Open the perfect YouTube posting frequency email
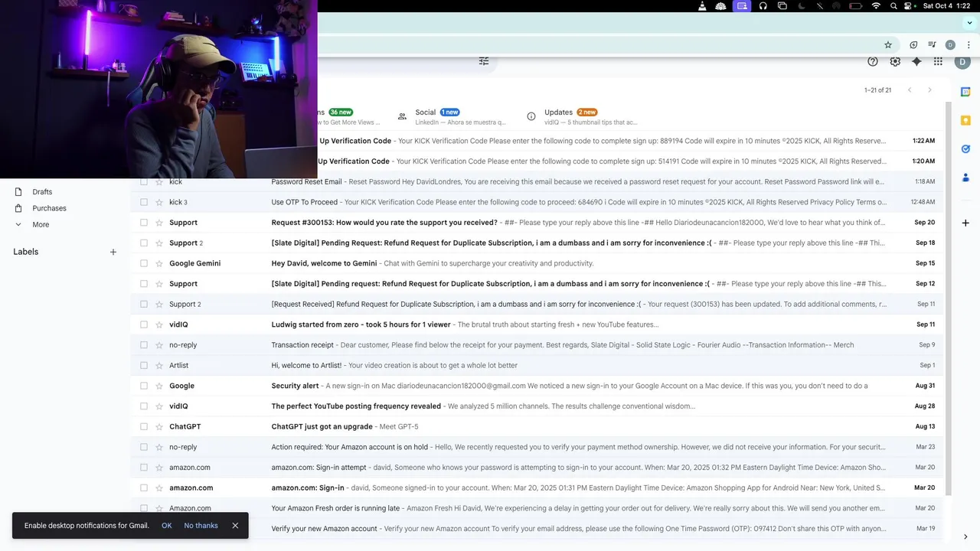This screenshot has width=980, height=551. click(537, 406)
